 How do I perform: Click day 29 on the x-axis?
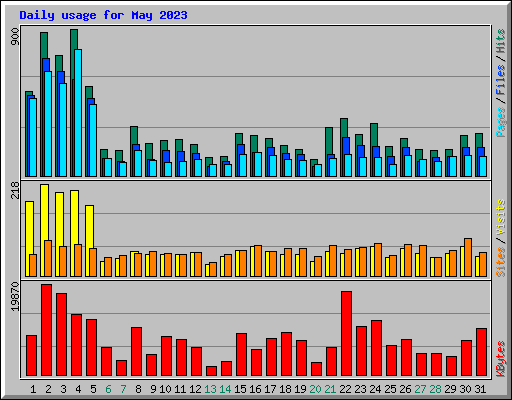tap(450, 389)
